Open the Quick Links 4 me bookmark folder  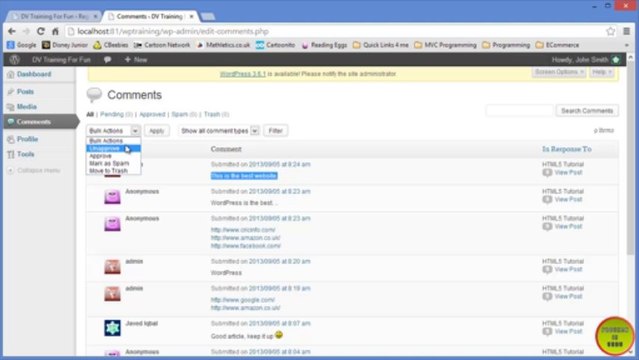tap(381, 45)
